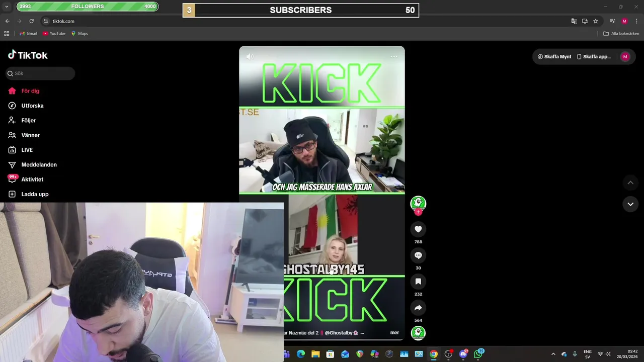Open site information icon in the address bar
644x362 pixels.
(46, 21)
